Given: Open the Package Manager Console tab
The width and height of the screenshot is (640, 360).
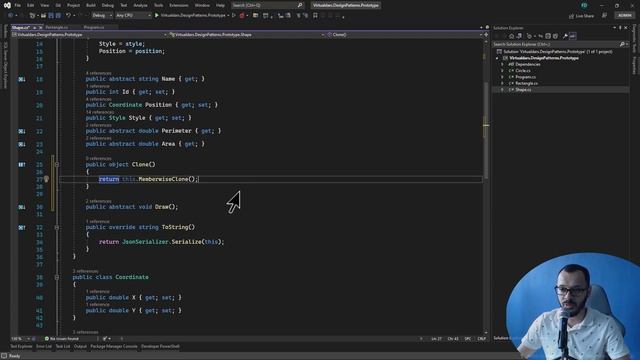Looking at the screenshot, I should 114,347.
